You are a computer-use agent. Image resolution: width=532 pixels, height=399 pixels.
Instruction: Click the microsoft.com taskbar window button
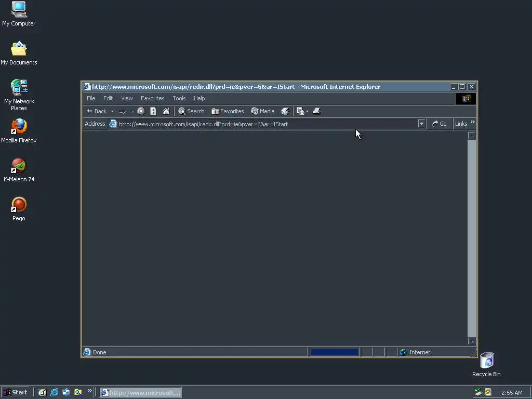point(140,393)
